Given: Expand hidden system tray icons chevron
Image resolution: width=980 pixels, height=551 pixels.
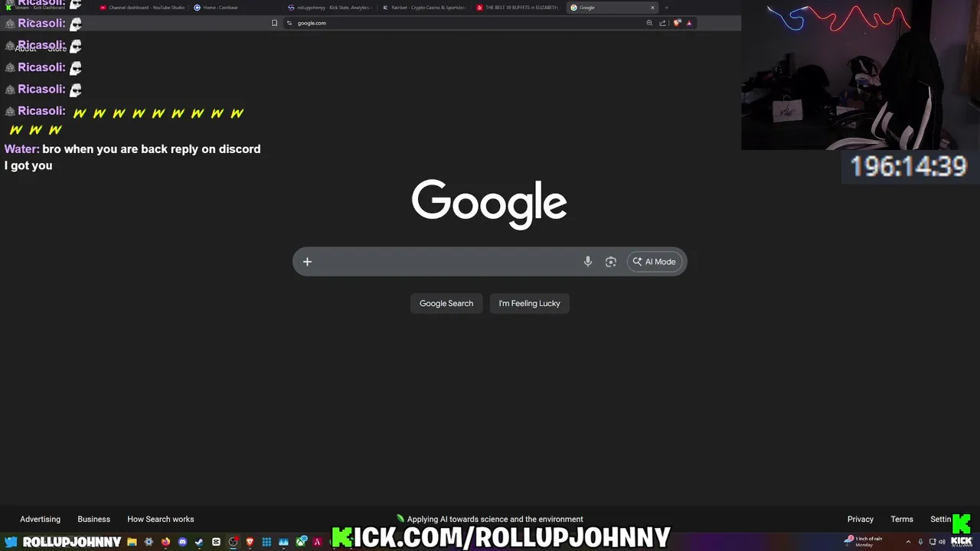Looking at the screenshot, I should point(908,542).
